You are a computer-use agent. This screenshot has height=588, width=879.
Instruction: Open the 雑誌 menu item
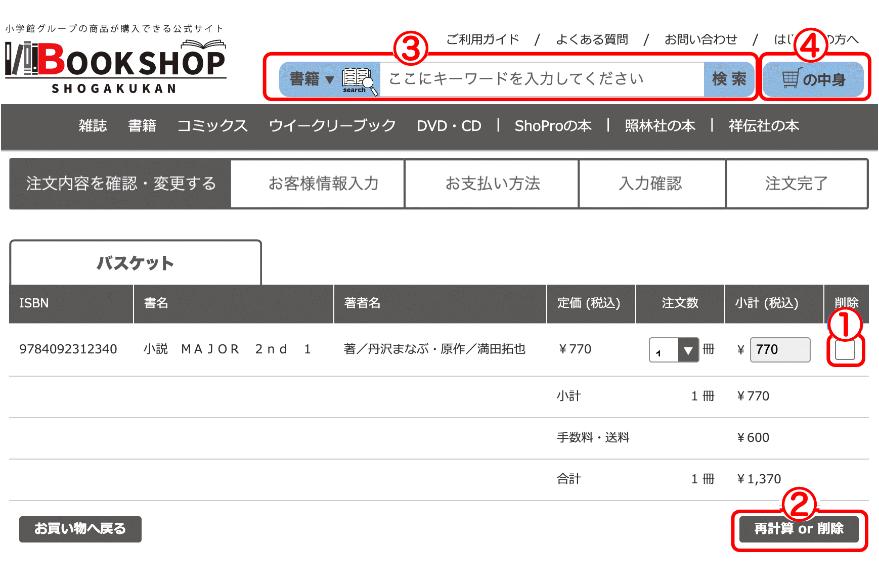coord(93,126)
